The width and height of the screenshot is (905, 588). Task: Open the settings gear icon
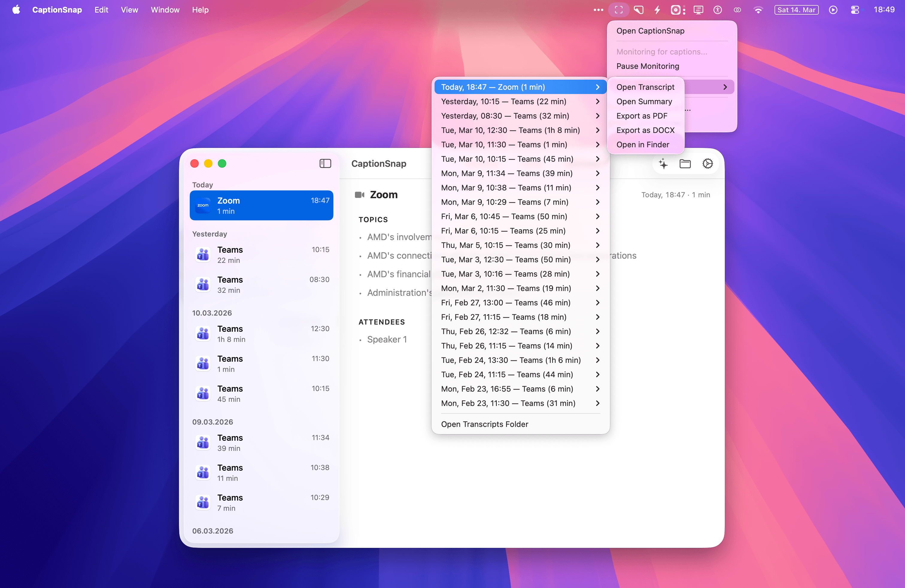pos(707,163)
